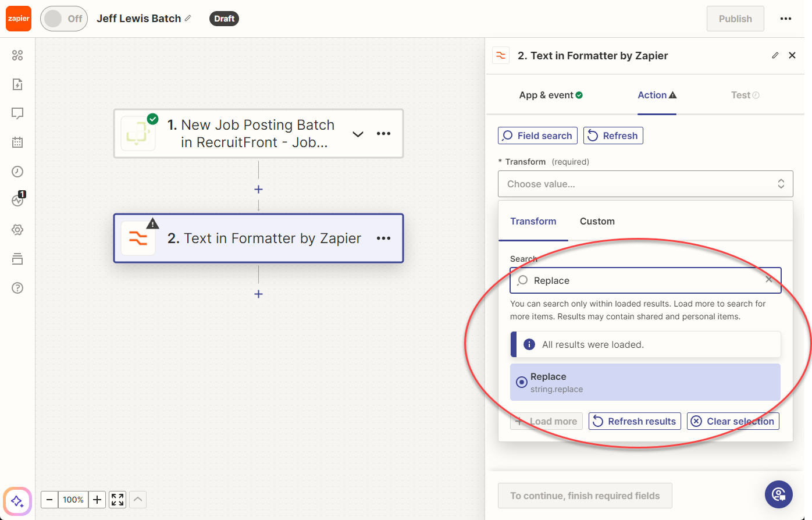The height and width of the screenshot is (520, 812).
Task: Open the AI sparkle assistant button
Action: pyautogui.click(x=17, y=501)
